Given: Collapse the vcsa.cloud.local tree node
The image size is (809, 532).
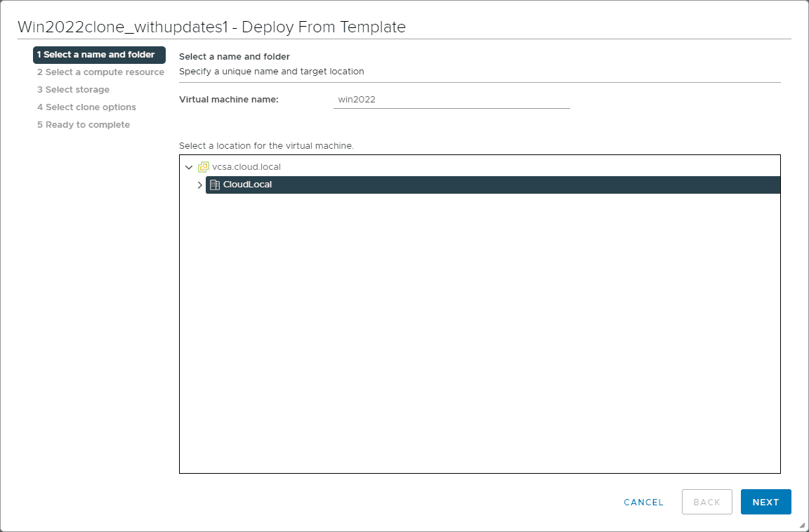Looking at the screenshot, I should click(x=188, y=167).
